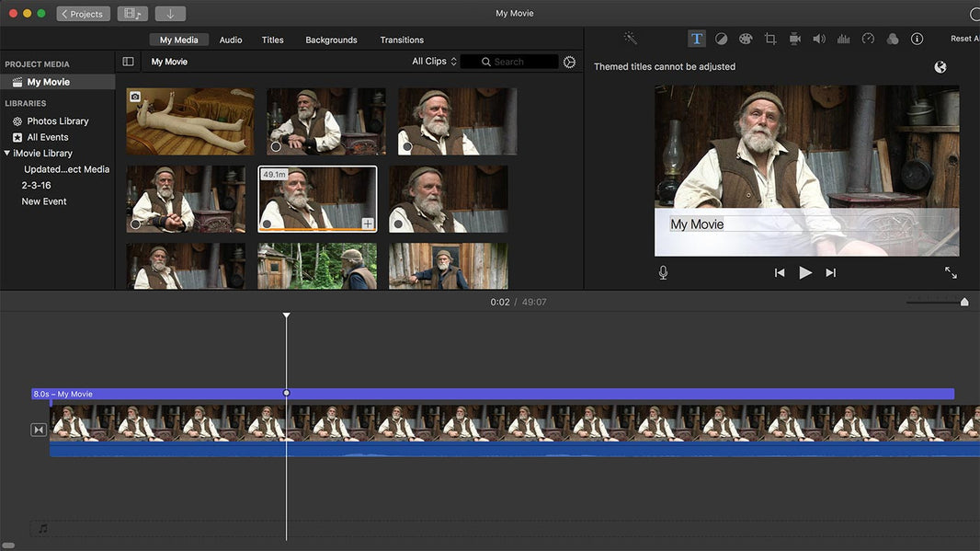Select the Auto-enhance magic wand tool

click(x=630, y=38)
